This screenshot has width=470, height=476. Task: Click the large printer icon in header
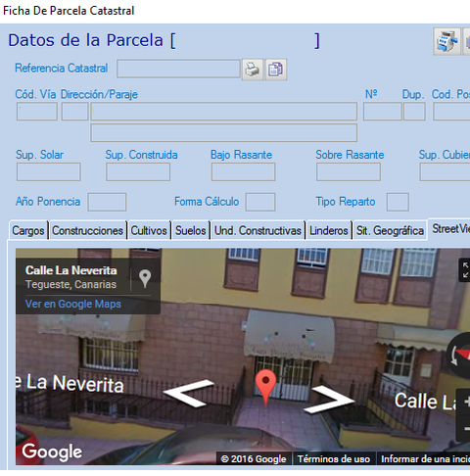click(446, 41)
